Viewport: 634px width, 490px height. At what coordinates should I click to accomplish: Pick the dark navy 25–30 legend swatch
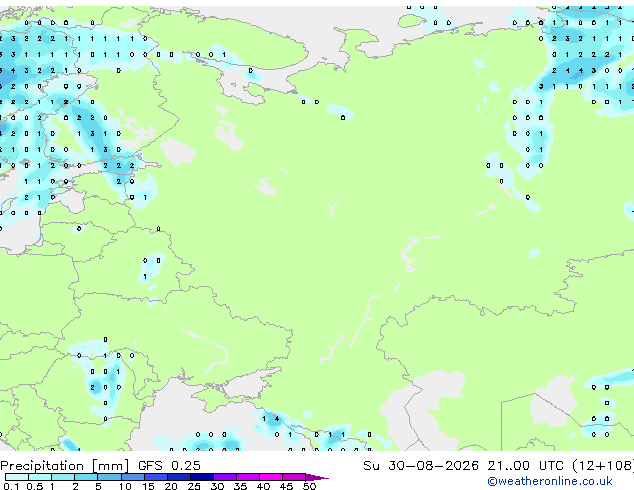coord(202,477)
